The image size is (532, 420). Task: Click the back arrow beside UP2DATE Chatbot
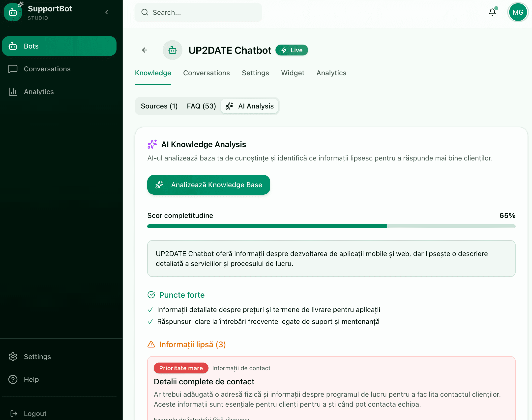(x=145, y=50)
